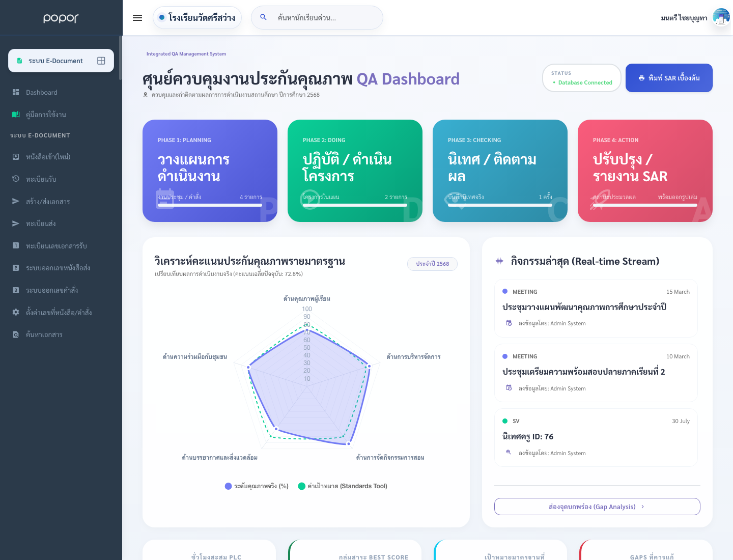
Task: Click the search-person icon under นิเทศครู ID: 76
Action: click(x=509, y=453)
